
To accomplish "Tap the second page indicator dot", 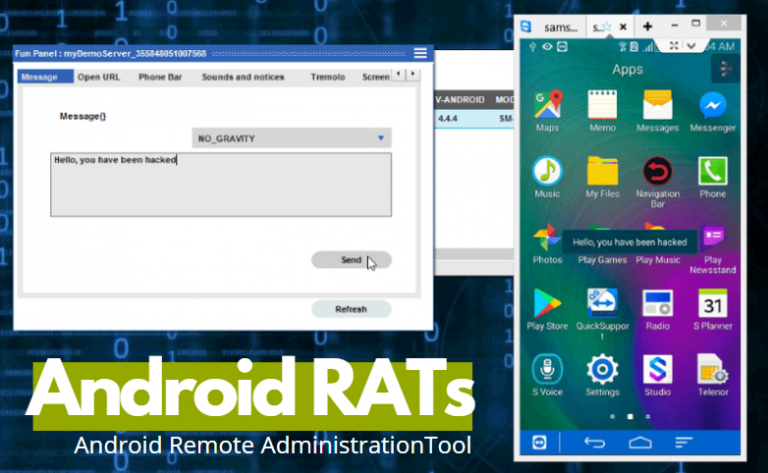I will tap(630, 417).
